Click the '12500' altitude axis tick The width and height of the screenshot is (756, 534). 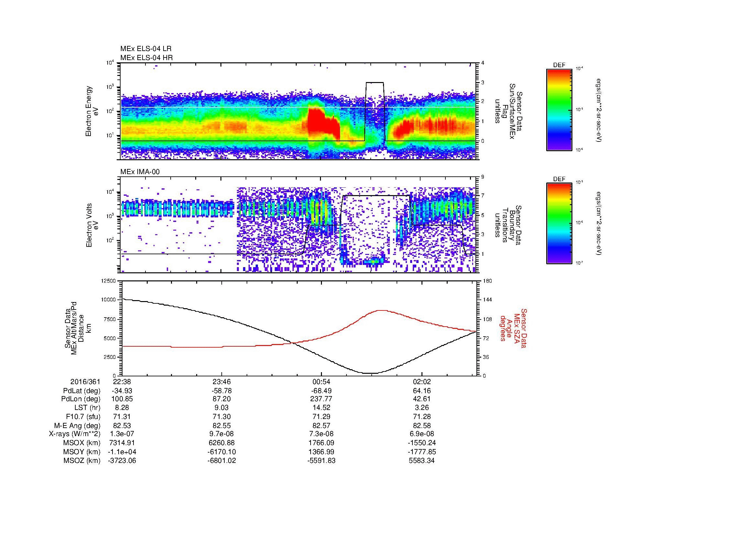pos(109,281)
